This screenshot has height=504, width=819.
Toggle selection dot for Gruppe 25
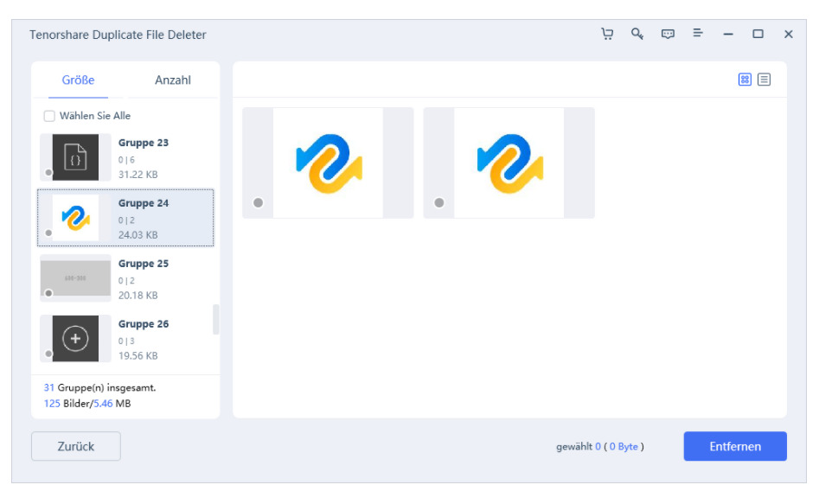48,293
